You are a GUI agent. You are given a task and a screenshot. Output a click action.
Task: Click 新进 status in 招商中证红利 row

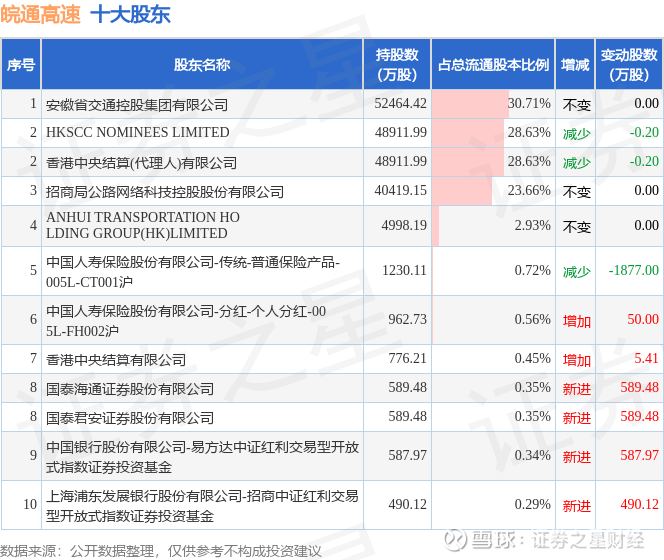pos(576,506)
